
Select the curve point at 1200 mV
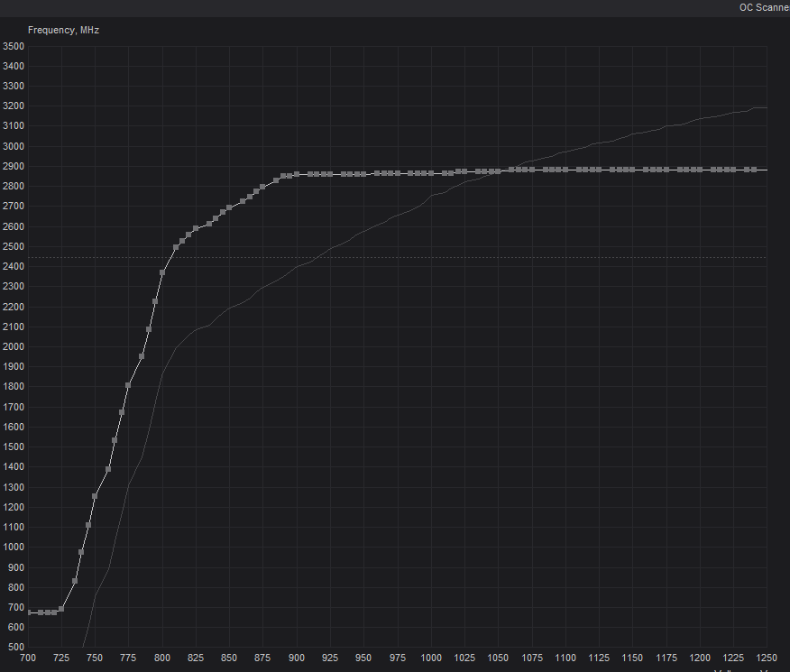coord(700,170)
